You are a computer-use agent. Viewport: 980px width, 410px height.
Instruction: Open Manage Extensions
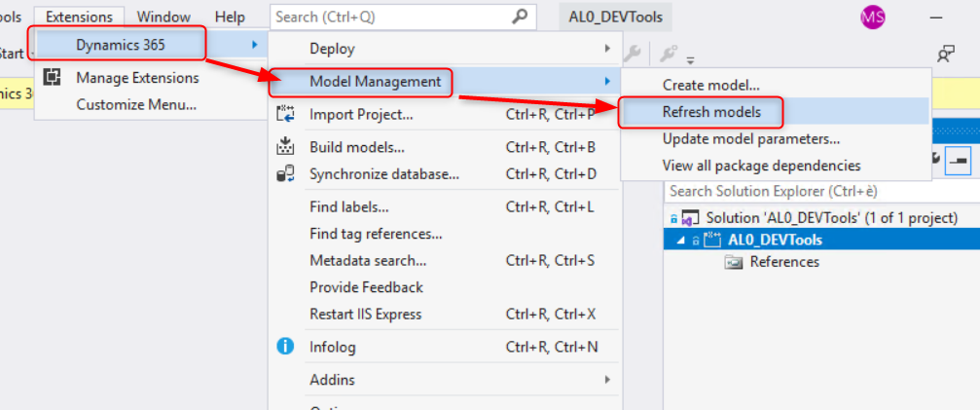(137, 78)
